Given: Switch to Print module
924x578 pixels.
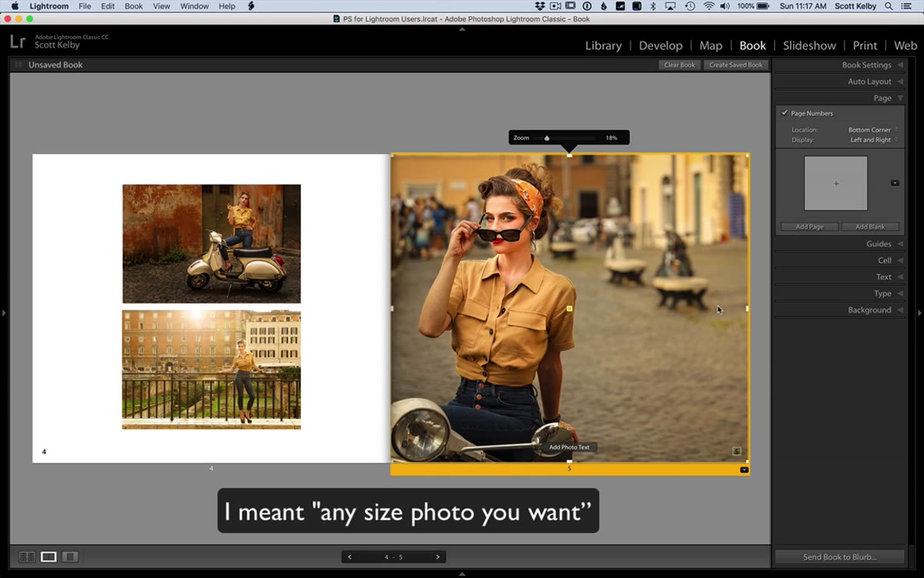Looking at the screenshot, I should coord(865,45).
